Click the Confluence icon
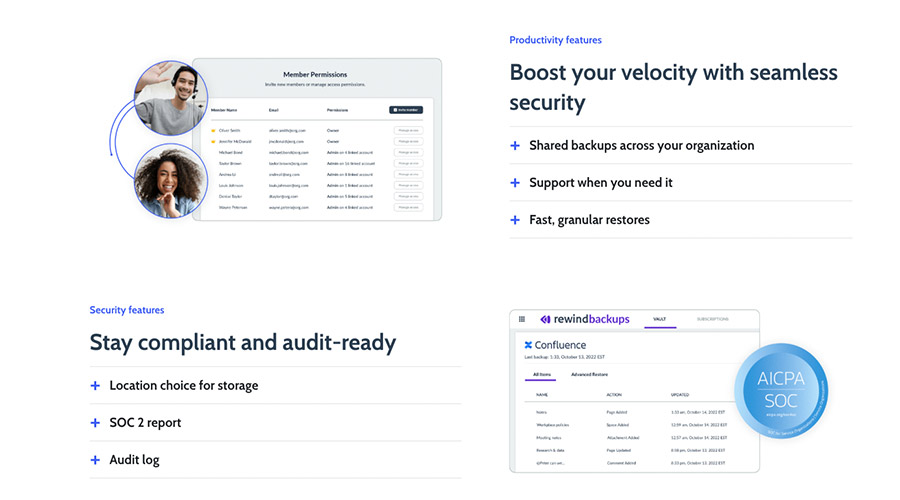This screenshot has height=500, width=900. (x=529, y=345)
